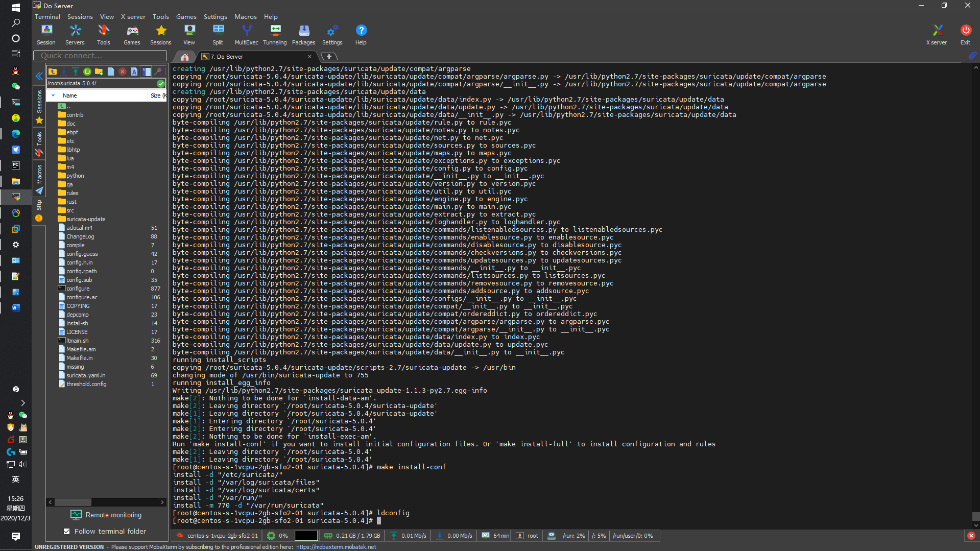Go to the home tab
This screenshot has width=980, height=551.
[x=185, y=57]
